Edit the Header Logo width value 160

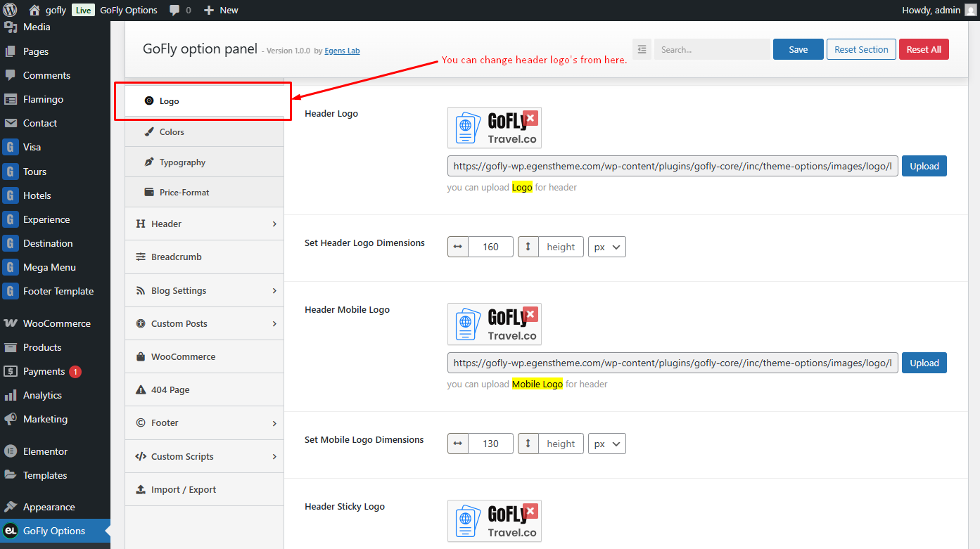491,247
